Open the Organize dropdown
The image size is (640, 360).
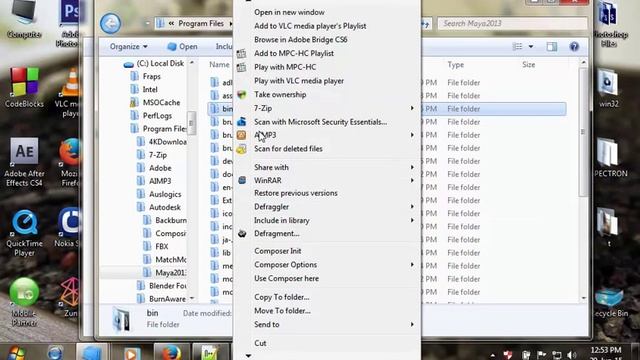click(129, 47)
